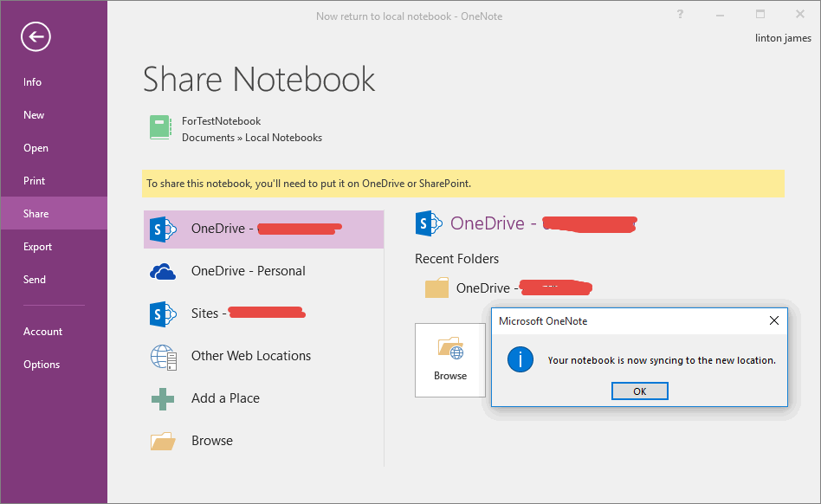This screenshot has width=821, height=504.
Task: Open the recent OneDrive folder entry
Action: pos(507,288)
